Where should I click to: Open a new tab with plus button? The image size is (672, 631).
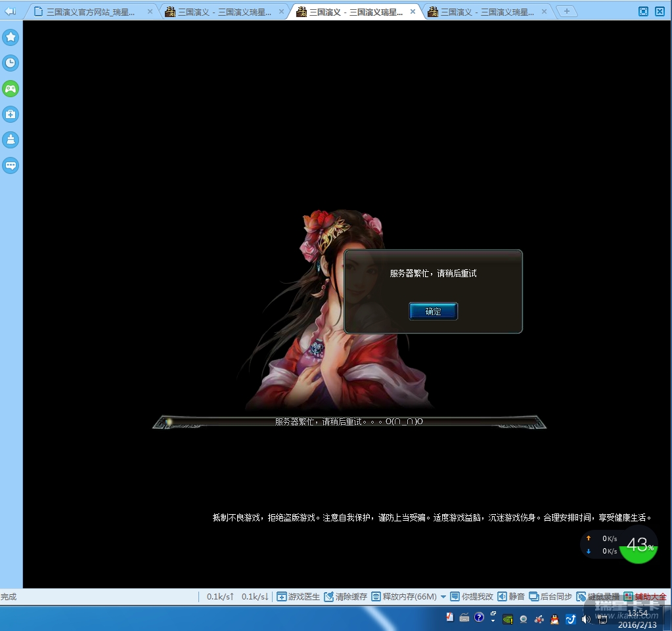click(566, 11)
